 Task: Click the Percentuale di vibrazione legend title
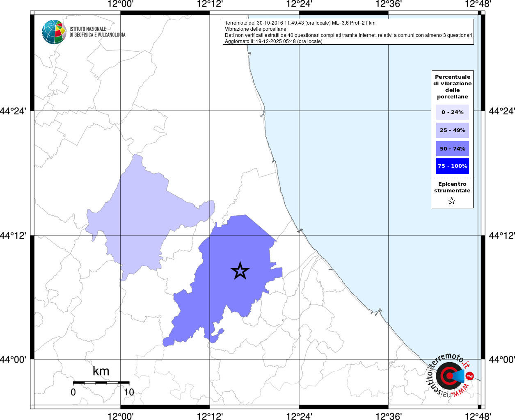point(452,87)
